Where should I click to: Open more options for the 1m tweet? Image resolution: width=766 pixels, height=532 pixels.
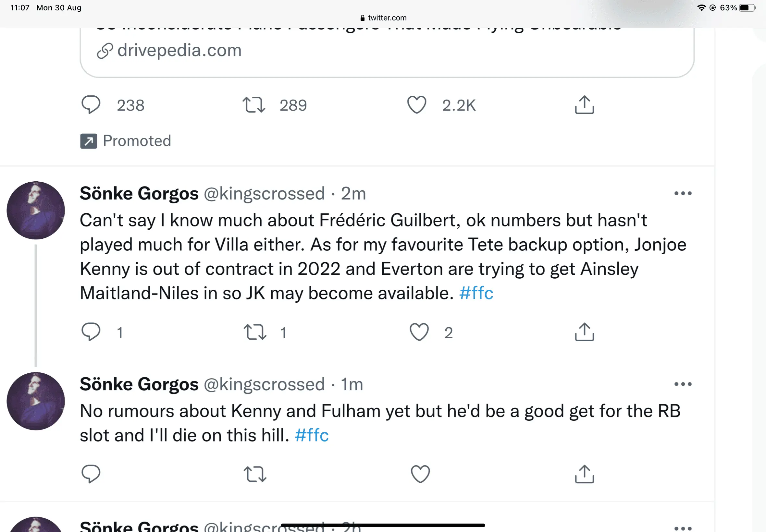(x=683, y=384)
